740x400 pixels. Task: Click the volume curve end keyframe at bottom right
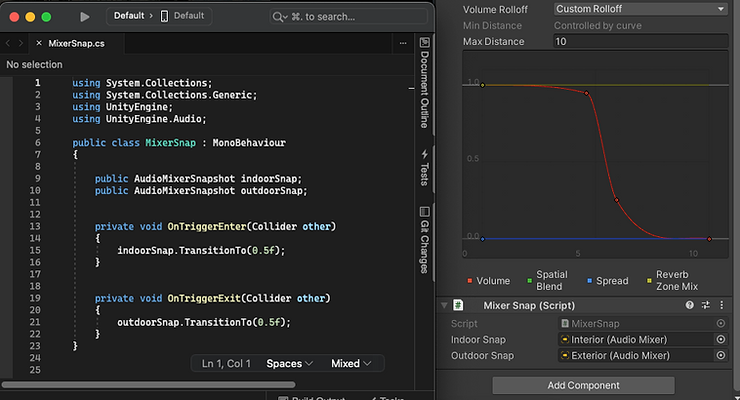(x=709, y=239)
